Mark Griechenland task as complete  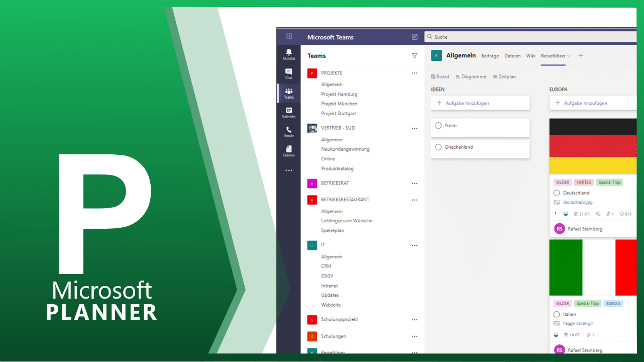pos(438,147)
